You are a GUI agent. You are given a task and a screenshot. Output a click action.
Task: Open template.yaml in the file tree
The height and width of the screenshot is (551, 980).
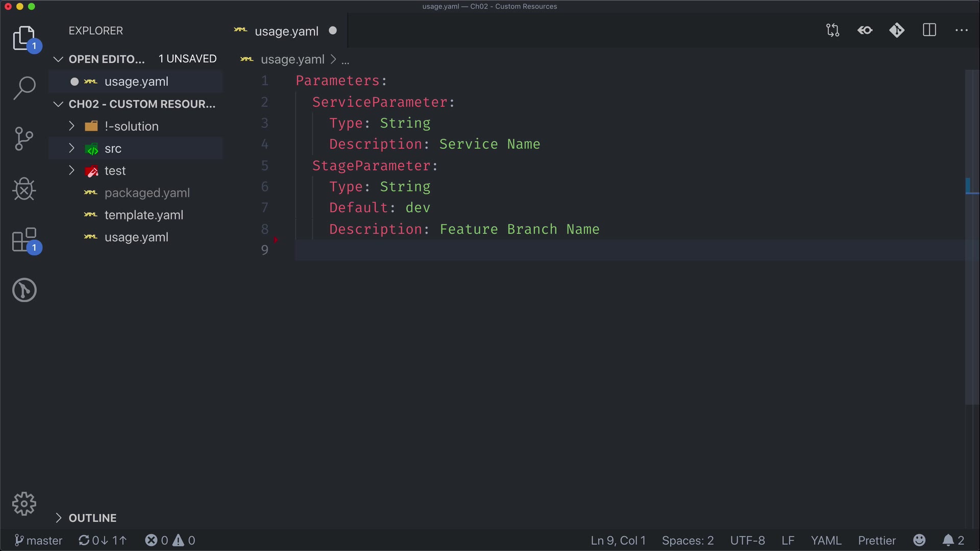pos(143,215)
